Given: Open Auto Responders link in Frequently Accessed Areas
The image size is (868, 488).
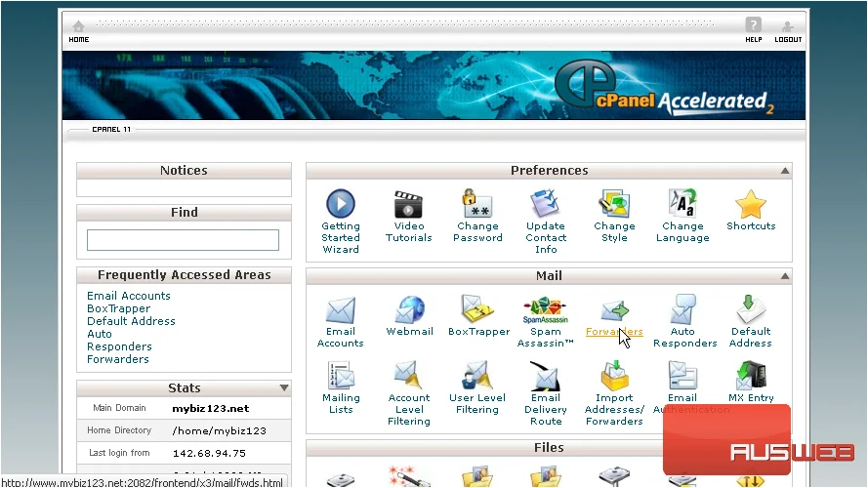Looking at the screenshot, I should click(x=119, y=341).
